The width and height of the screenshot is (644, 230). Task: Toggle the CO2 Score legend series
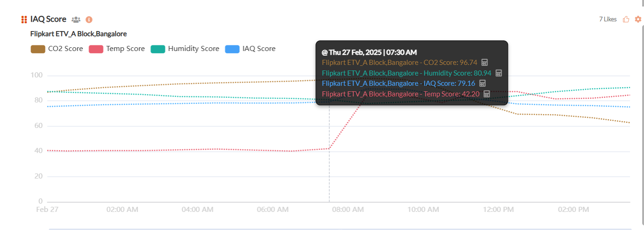point(57,49)
